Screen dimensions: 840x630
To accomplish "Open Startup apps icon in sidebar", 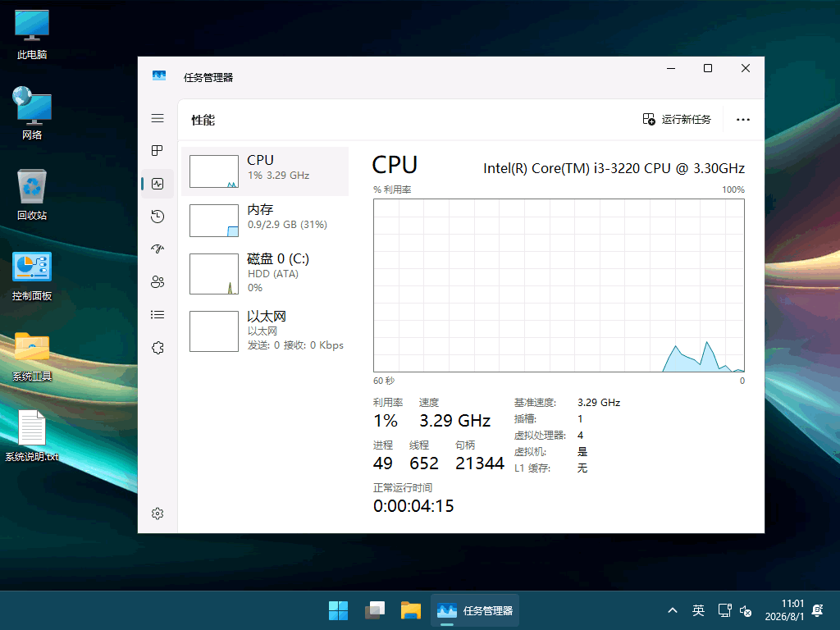I will pyautogui.click(x=157, y=249).
